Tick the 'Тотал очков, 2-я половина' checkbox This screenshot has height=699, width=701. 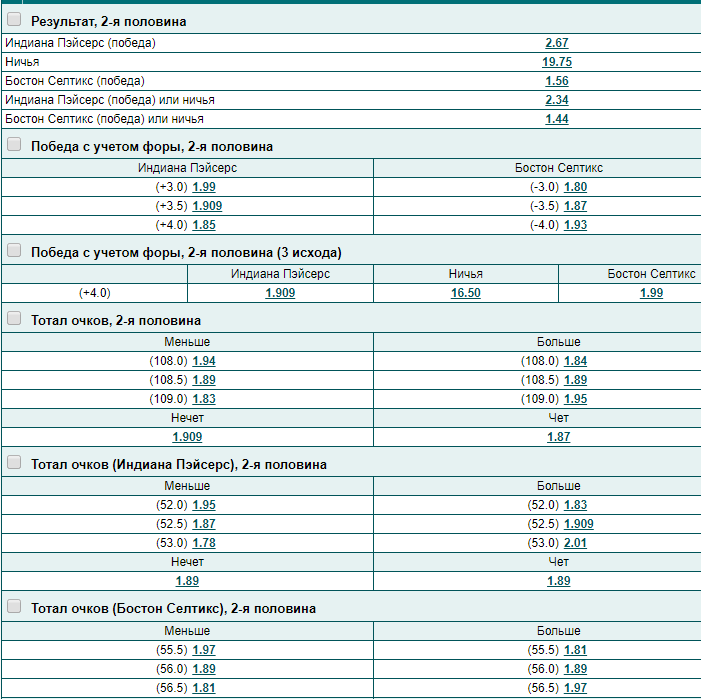click(x=14, y=318)
